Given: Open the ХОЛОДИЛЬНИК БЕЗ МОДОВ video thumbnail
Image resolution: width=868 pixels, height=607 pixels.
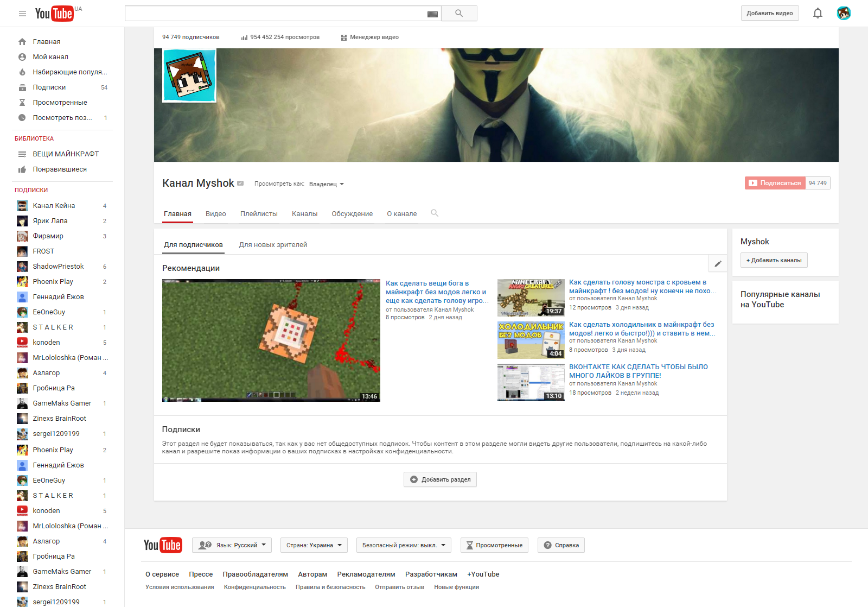Looking at the screenshot, I should click(531, 340).
